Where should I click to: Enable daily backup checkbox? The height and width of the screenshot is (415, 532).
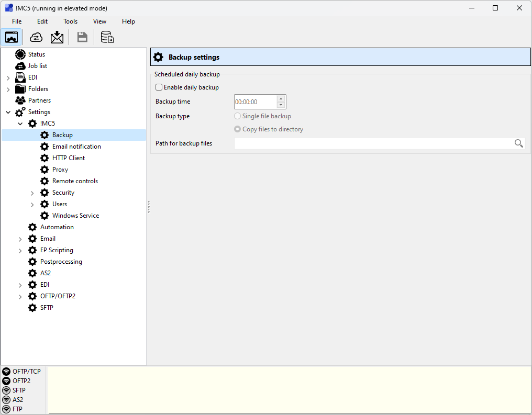tap(159, 87)
